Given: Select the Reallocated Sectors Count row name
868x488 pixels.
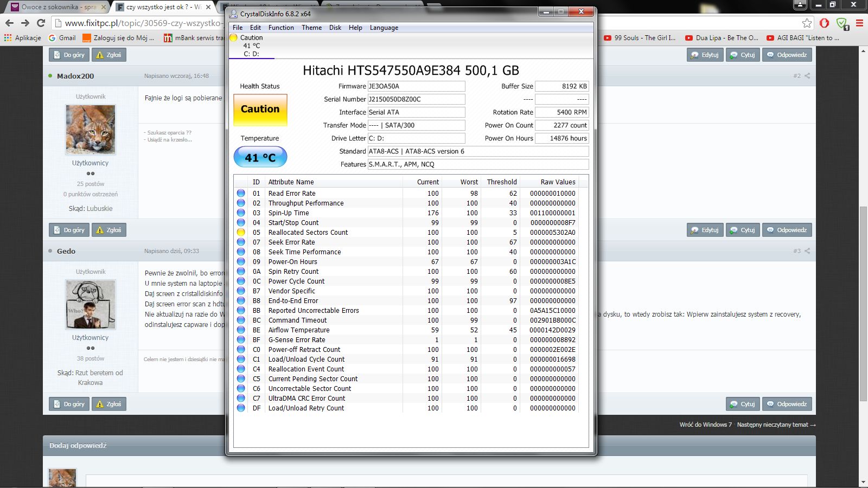Looking at the screenshot, I should (x=308, y=232).
